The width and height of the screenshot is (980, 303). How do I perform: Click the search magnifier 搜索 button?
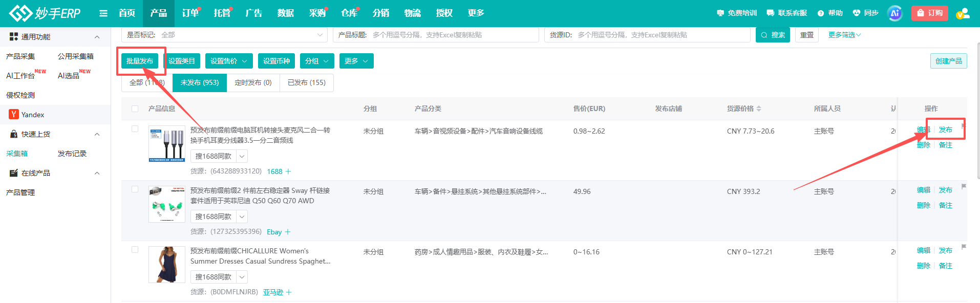[773, 35]
